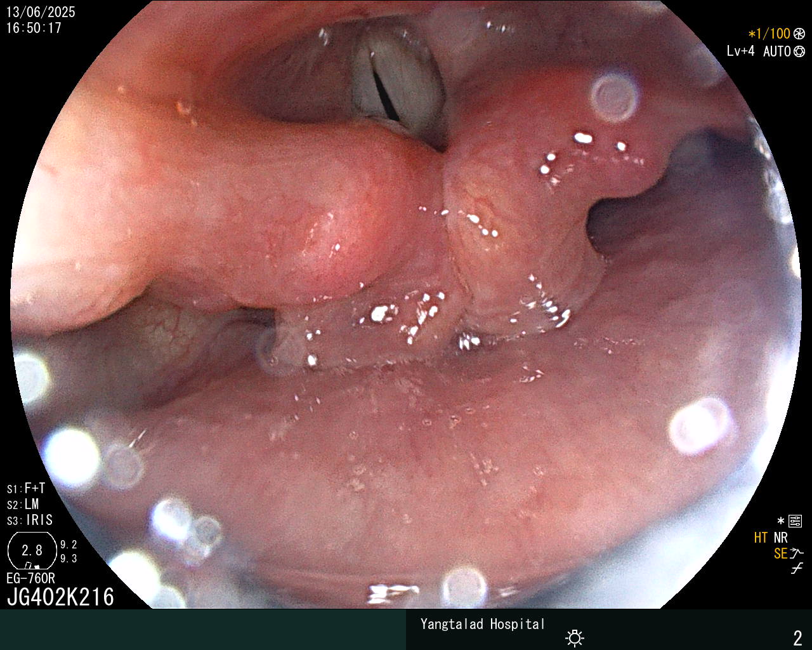Click the Lv+4 brightness level
Screen dimensions: 812x650
[741, 51]
